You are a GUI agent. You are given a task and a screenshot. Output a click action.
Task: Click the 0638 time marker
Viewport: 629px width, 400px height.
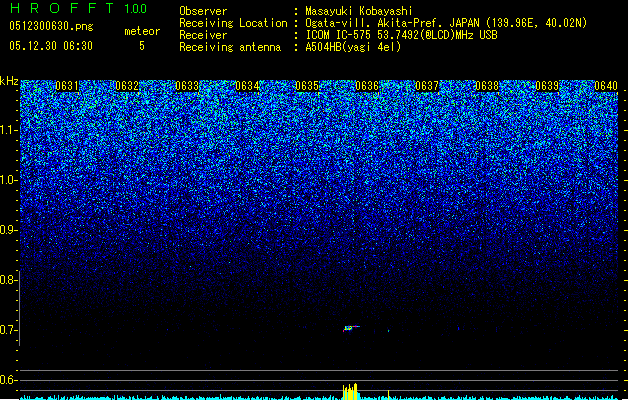coord(487,86)
